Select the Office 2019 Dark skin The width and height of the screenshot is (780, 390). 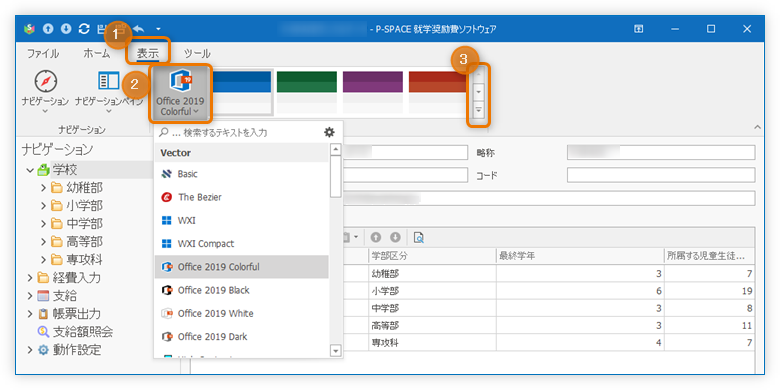tap(241, 337)
